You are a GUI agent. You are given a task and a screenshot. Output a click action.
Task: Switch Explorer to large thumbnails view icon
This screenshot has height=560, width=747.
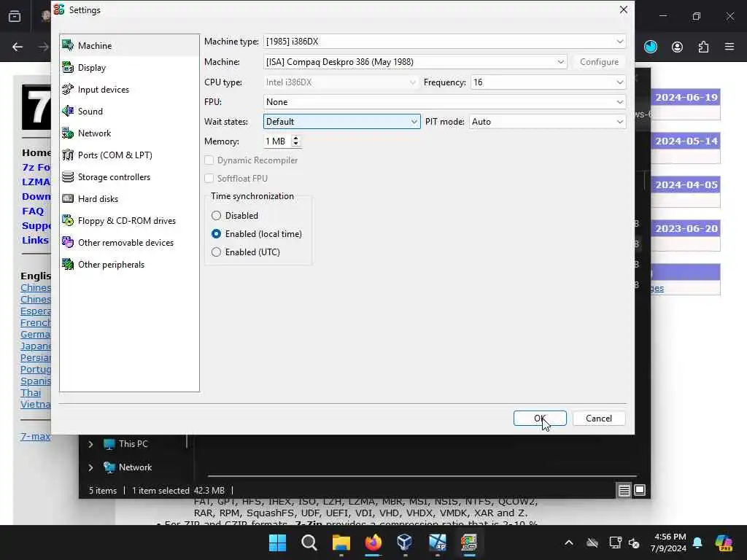coord(640,490)
